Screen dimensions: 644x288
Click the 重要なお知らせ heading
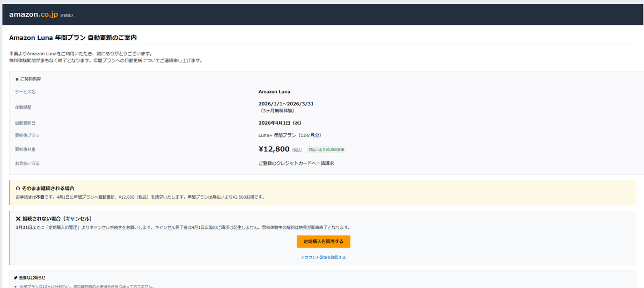coord(32,278)
